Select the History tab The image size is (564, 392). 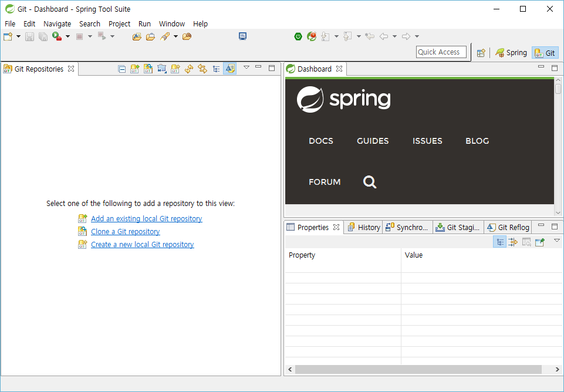[364, 227]
